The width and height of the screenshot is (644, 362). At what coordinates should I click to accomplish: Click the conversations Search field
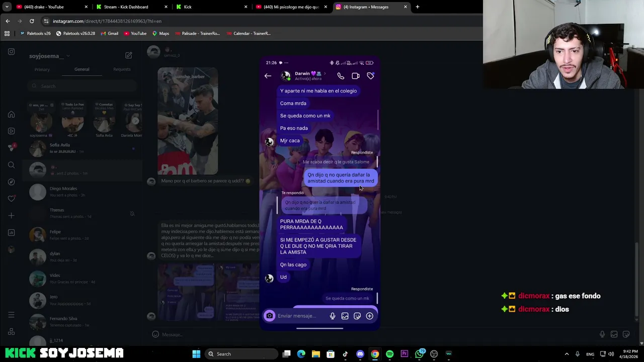coord(83,86)
